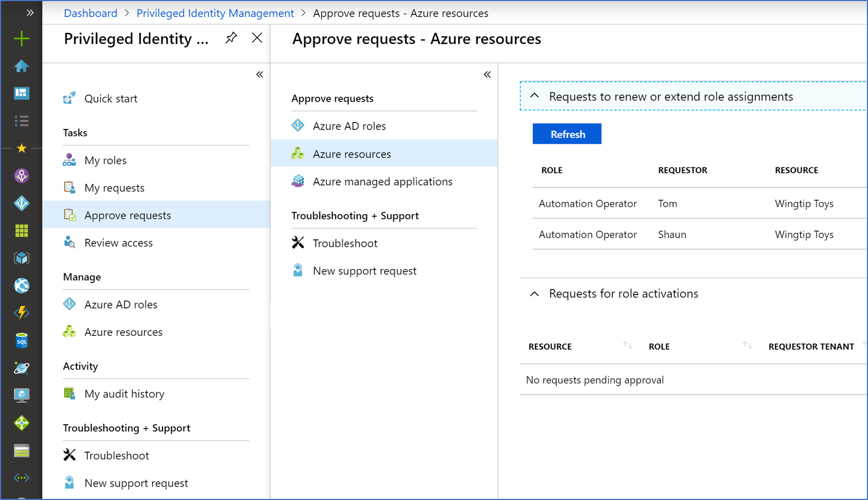This screenshot has width=868, height=500.
Task: Collapse the Approve requests menu pane
Action: [487, 74]
